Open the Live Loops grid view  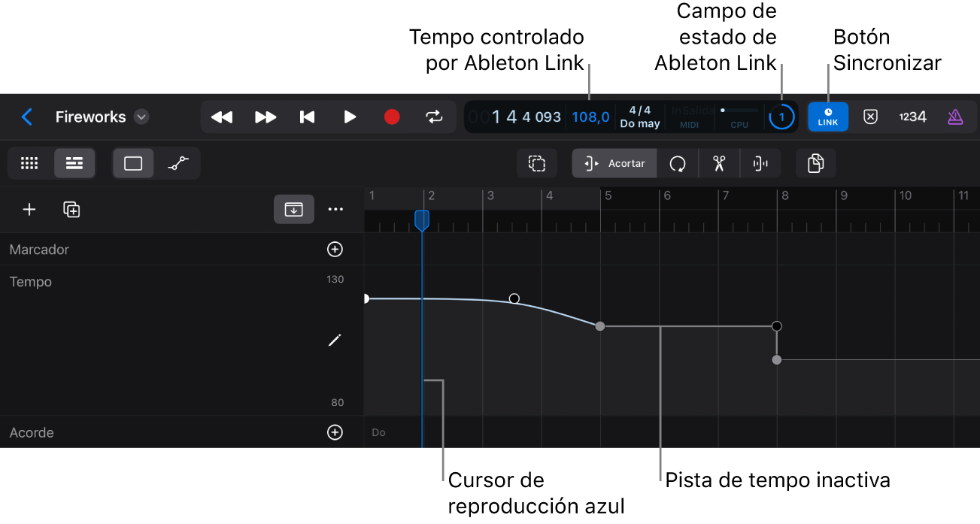(29, 163)
